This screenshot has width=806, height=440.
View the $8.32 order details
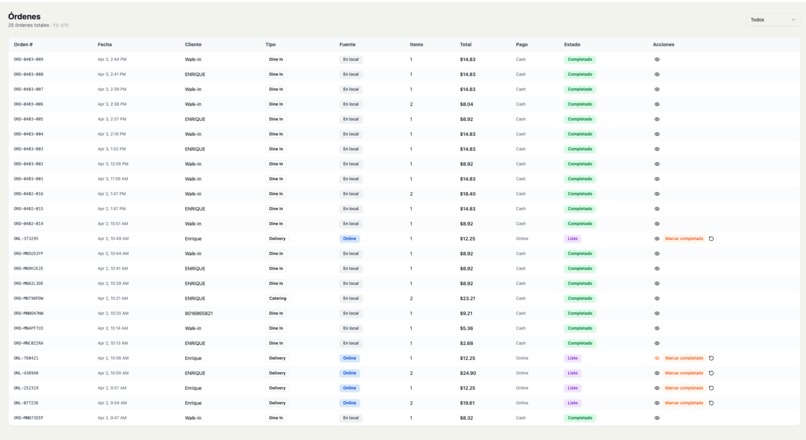click(657, 418)
